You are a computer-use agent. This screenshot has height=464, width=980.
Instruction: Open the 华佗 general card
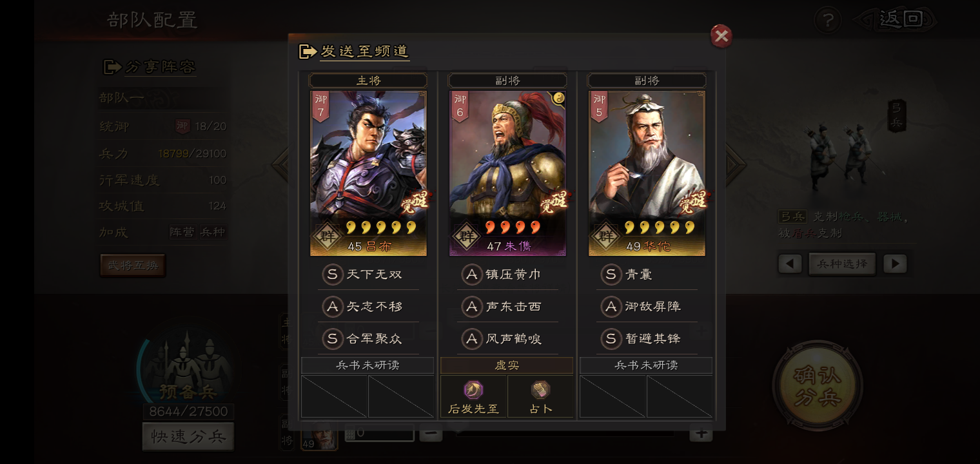tap(647, 173)
